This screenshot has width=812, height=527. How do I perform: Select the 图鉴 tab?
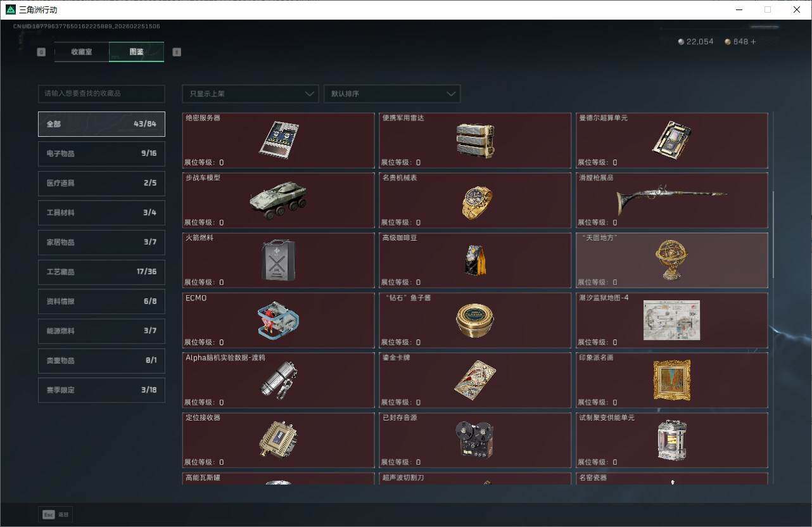click(136, 52)
